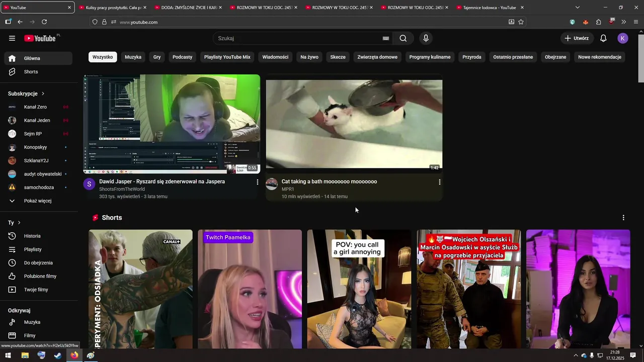Screen dimensions: 644x362
Task: Open Filmy under Odkrywaj
Action: (38, 335)
